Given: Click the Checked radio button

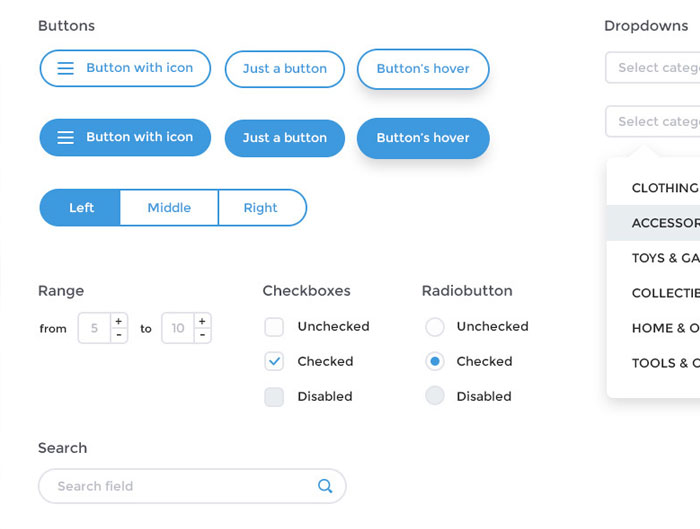Looking at the screenshot, I should pyautogui.click(x=434, y=362).
